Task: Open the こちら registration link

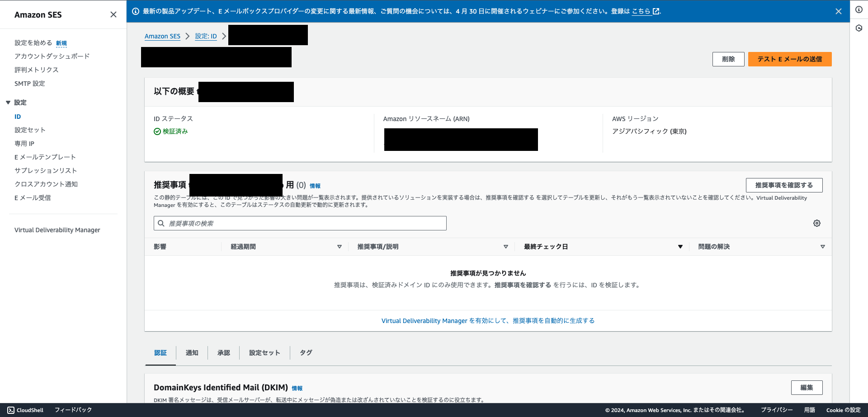Action: point(645,11)
